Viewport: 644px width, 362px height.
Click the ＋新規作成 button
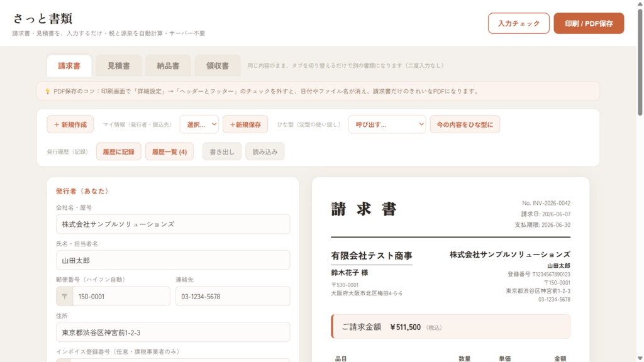[x=70, y=124]
